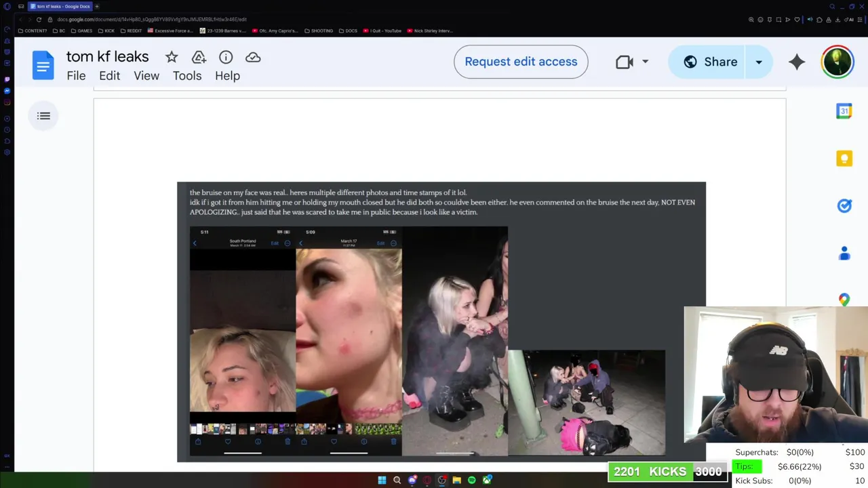Click the page zoom magnifier icon
This screenshot has height=488, width=868.
tap(751, 20)
